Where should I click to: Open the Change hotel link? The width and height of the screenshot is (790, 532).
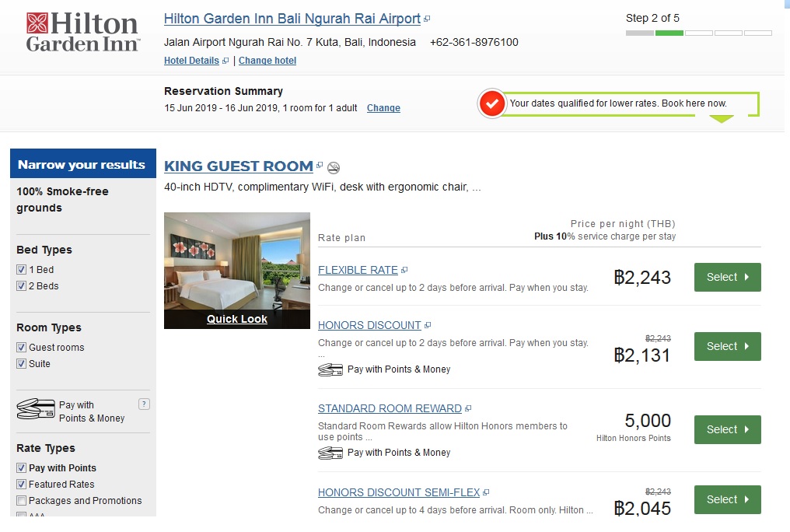(x=267, y=60)
